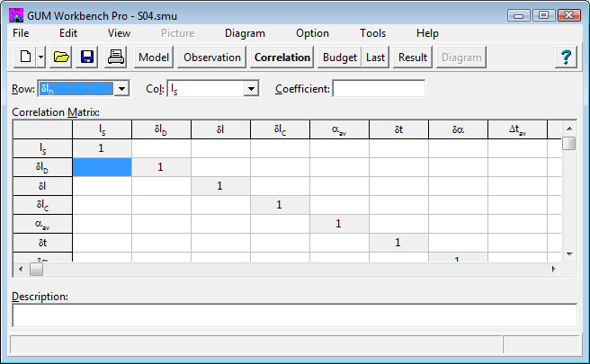
Task: Click scroll-right arrow of matrix scrollbar
Action: 553,269
